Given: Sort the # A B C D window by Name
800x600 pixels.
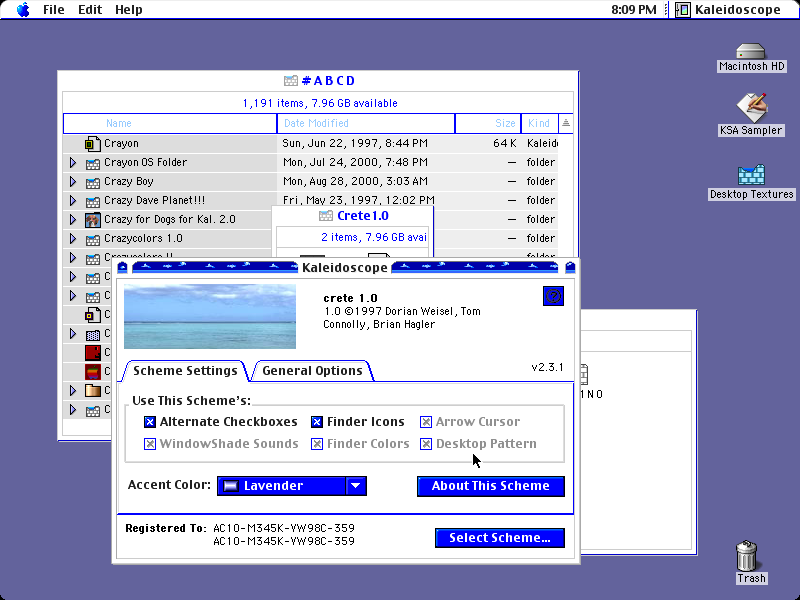Looking at the screenshot, I should point(170,123).
